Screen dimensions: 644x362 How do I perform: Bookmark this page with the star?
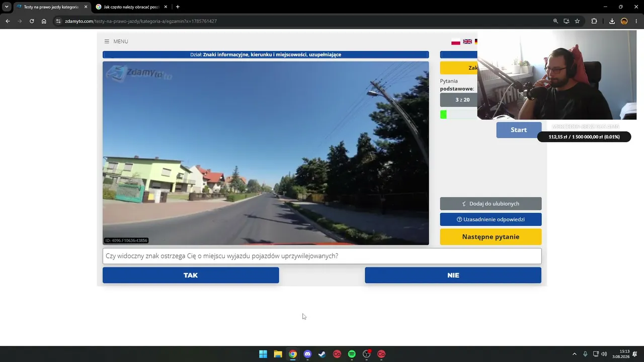click(578, 21)
